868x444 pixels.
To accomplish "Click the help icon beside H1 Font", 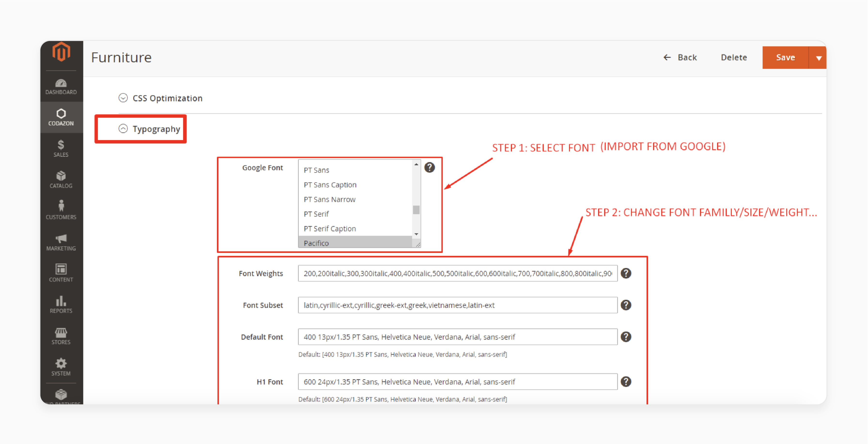I will 626,381.
